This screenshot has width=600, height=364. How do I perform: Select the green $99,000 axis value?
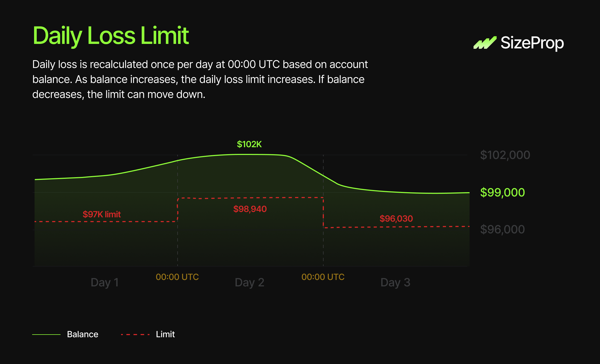coord(502,192)
